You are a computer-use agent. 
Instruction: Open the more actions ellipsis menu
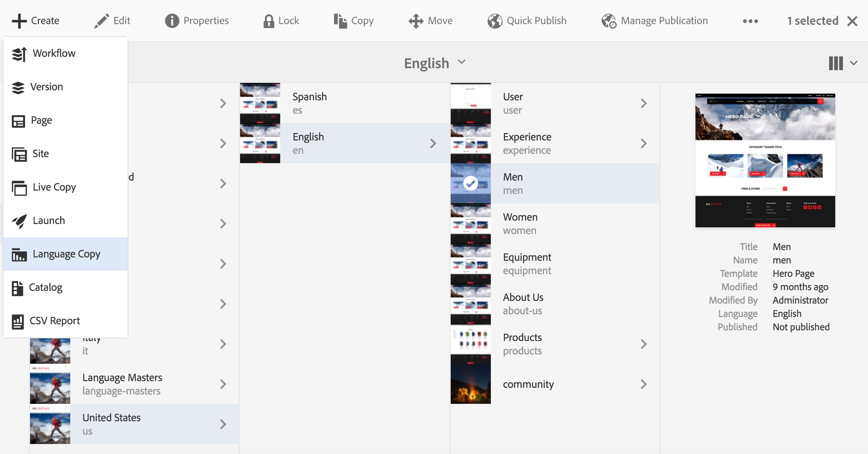(x=750, y=21)
